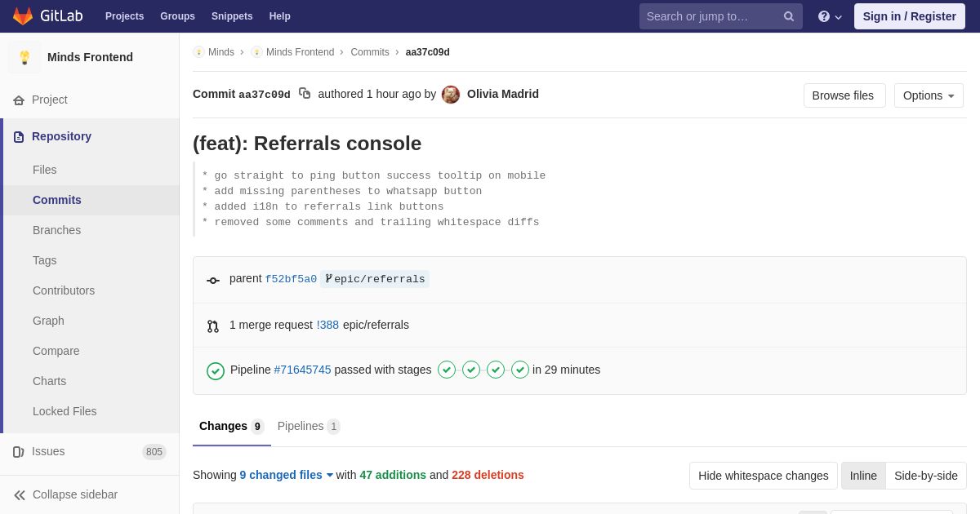The height and width of the screenshot is (514, 980).
Task: Click the 47 additions text
Action: click(x=393, y=475)
